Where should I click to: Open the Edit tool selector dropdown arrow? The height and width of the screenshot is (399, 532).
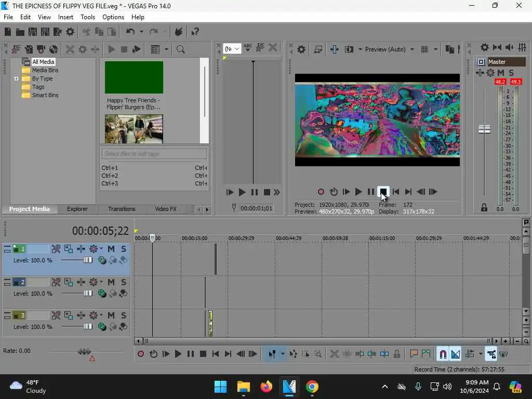283,354
